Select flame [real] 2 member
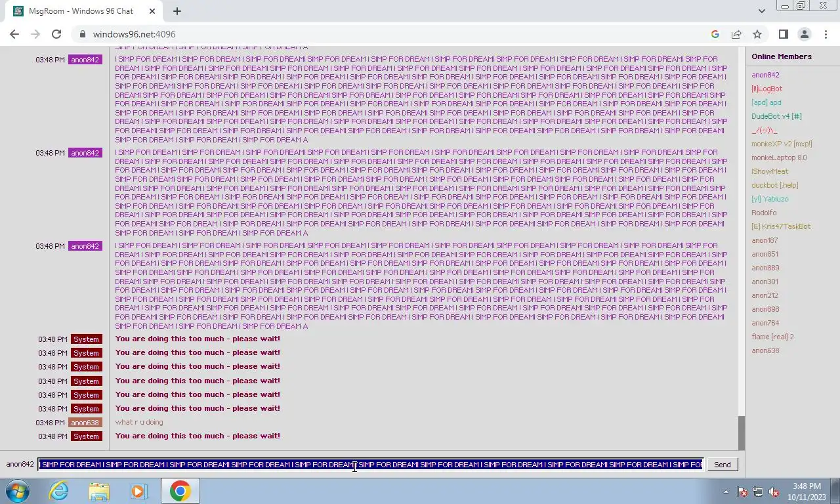Image resolution: width=840 pixels, height=504 pixels. tap(772, 337)
